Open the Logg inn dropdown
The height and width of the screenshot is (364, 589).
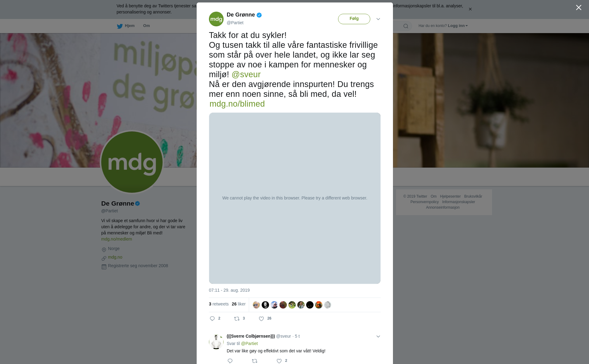pyautogui.click(x=457, y=26)
